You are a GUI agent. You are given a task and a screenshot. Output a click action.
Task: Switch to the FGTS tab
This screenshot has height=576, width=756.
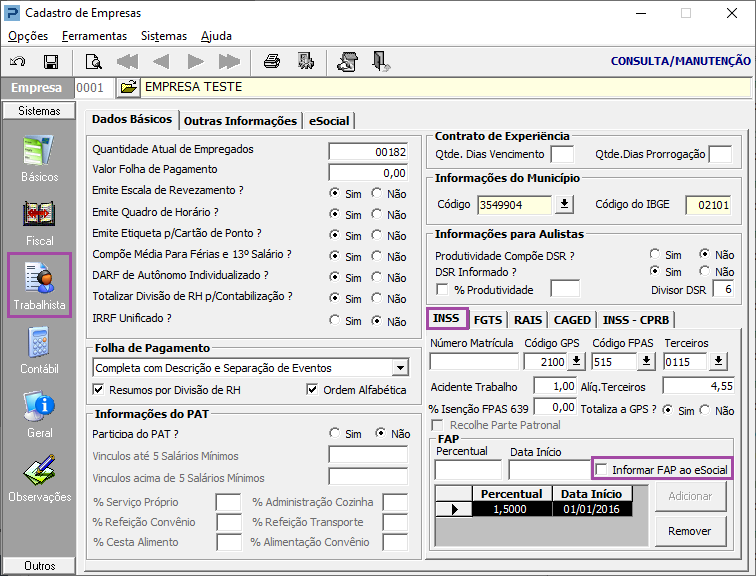(x=488, y=320)
